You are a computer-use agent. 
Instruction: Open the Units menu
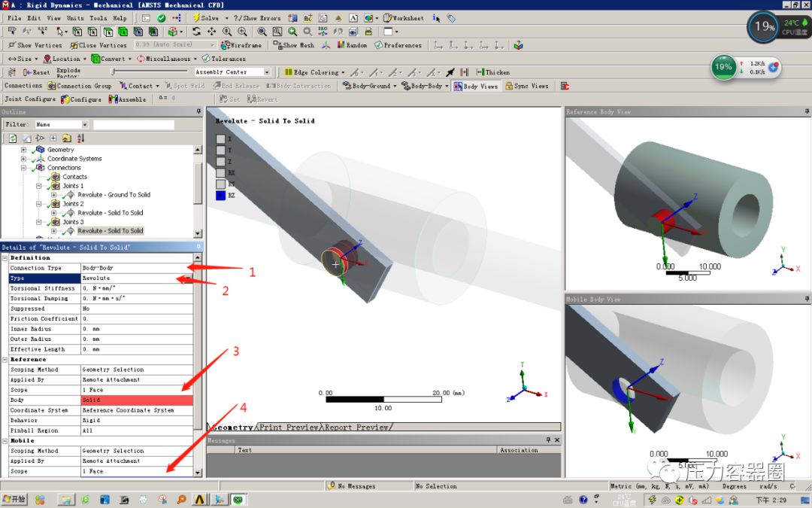[75, 17]
